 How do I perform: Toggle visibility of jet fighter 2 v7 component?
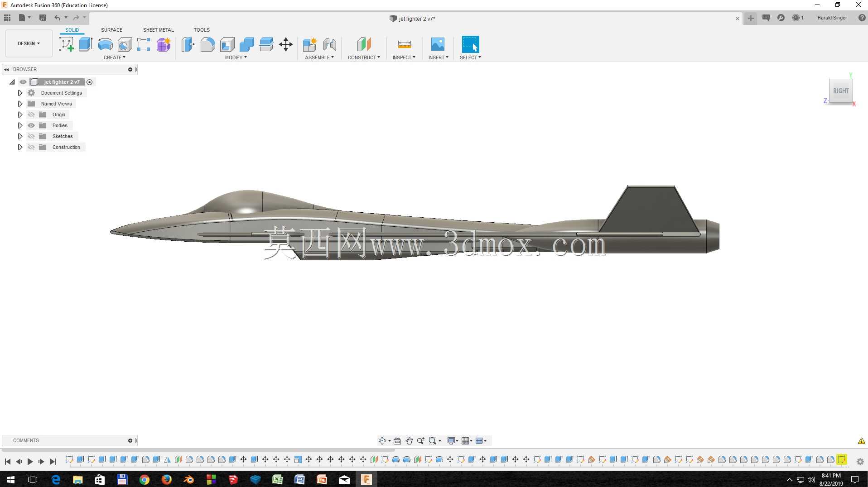pyautogui.click(x=23, y=82)
